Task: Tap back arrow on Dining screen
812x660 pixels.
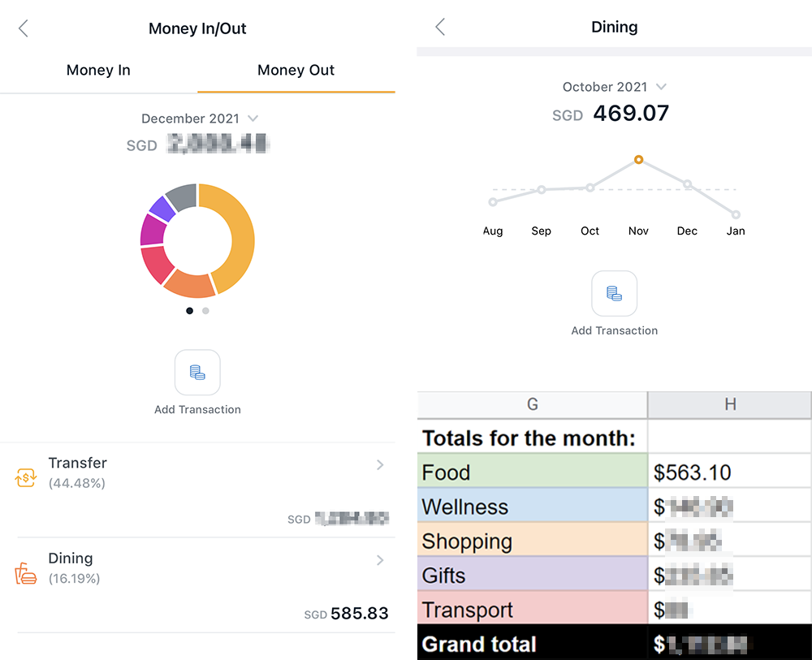Action: point(440,27)
